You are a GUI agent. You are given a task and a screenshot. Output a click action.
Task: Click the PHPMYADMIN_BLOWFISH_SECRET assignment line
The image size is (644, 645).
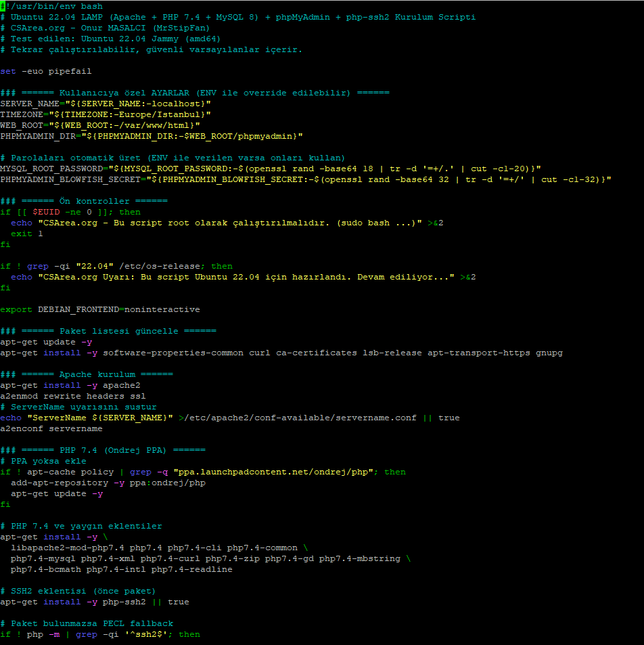click(305, 179)
